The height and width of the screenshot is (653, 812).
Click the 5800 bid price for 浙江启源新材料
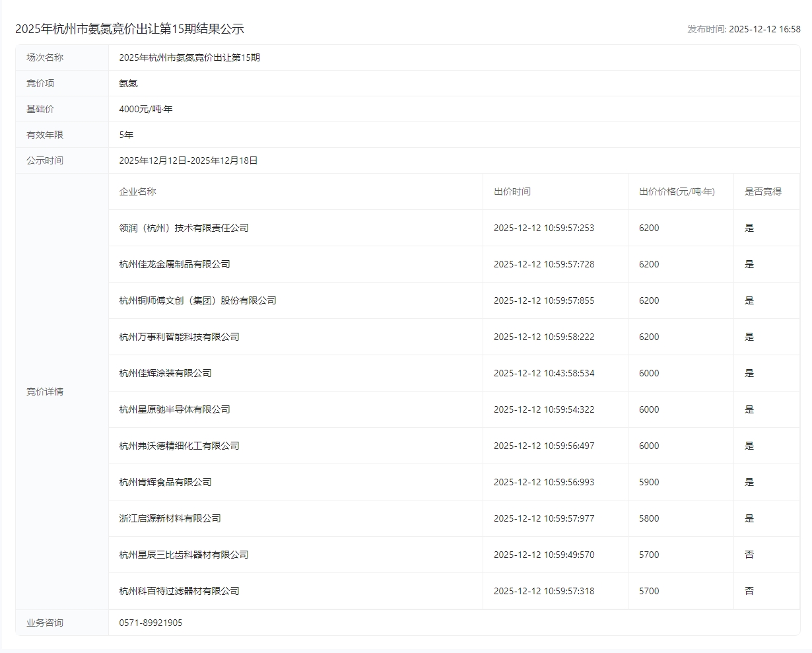(x=648, y=518)
